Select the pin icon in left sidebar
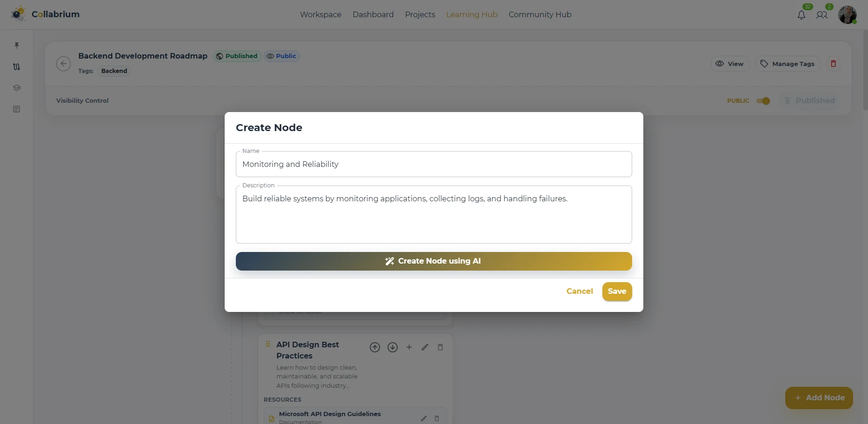Screen dimensions: 868x424 [x=17, y=45]
